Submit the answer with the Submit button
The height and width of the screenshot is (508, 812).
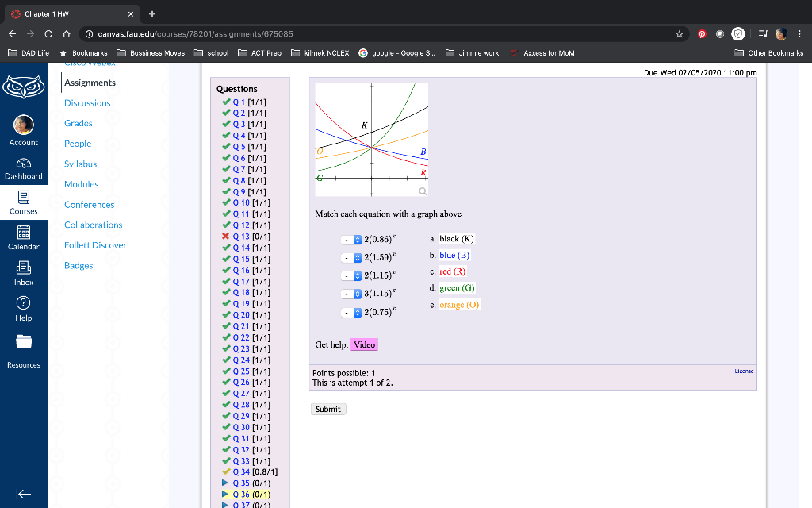point(328,409)
